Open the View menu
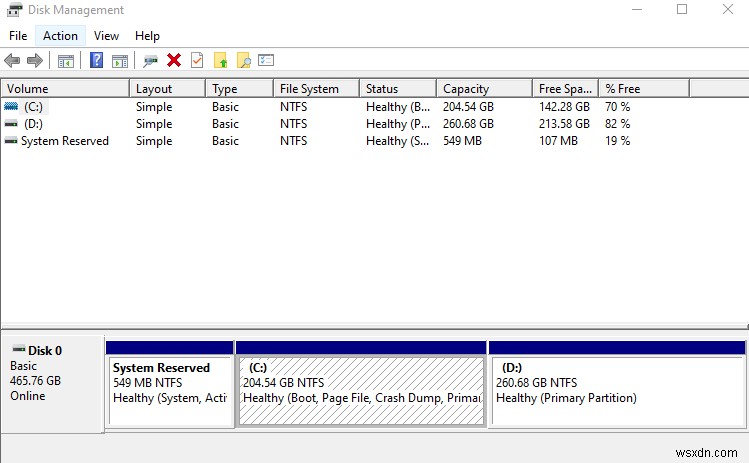 (x=106, y=36)
